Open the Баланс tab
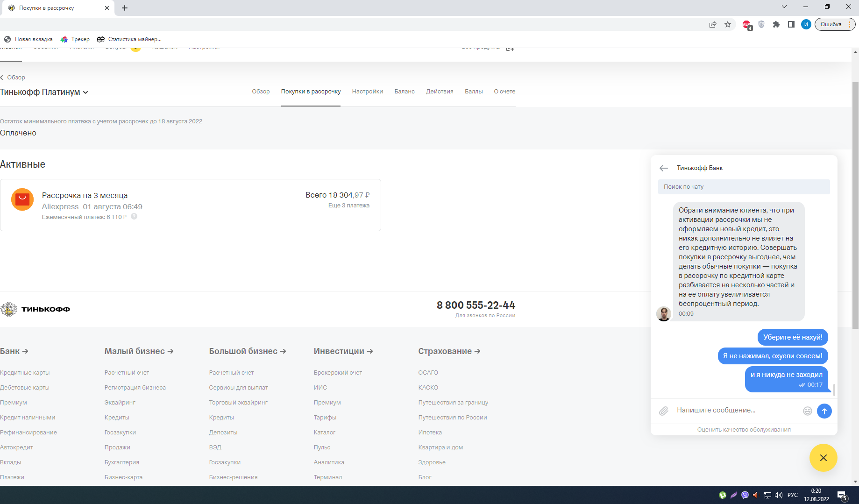 click(405, 92)
